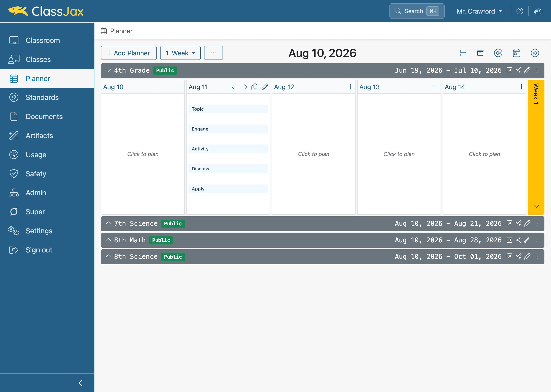Click to plan in Aug 12
The width and height of the screenshot is (551, 392).
pyautogui.click(x=313, y=154)
